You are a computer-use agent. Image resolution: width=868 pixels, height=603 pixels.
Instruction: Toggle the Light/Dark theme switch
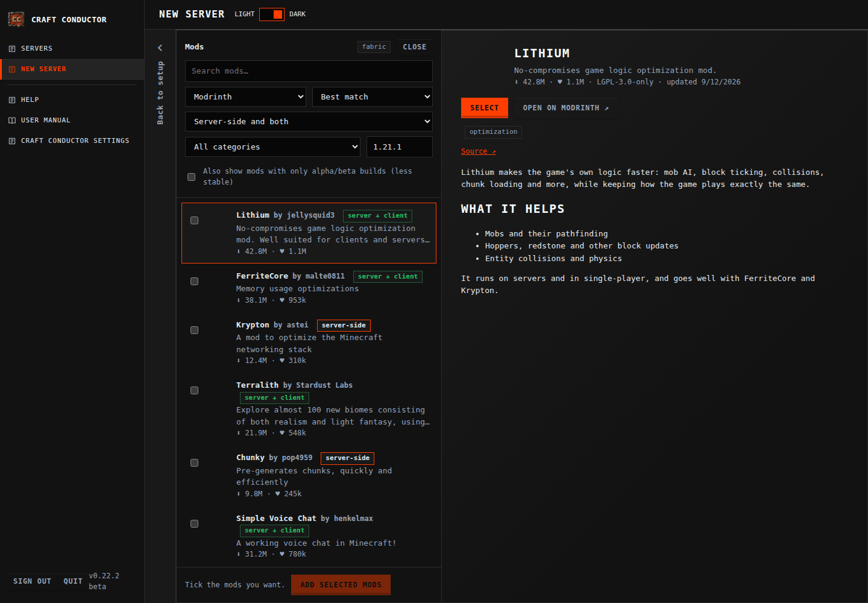(x=272, y=14)
